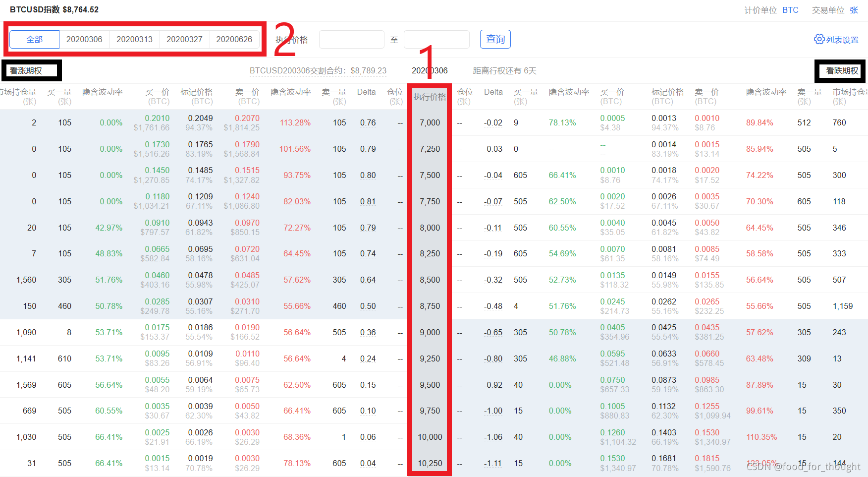Click BTCUSD200306 delivery contract price text
The height and width of the screenshot is (477, 868).
(x=318, y=70)
